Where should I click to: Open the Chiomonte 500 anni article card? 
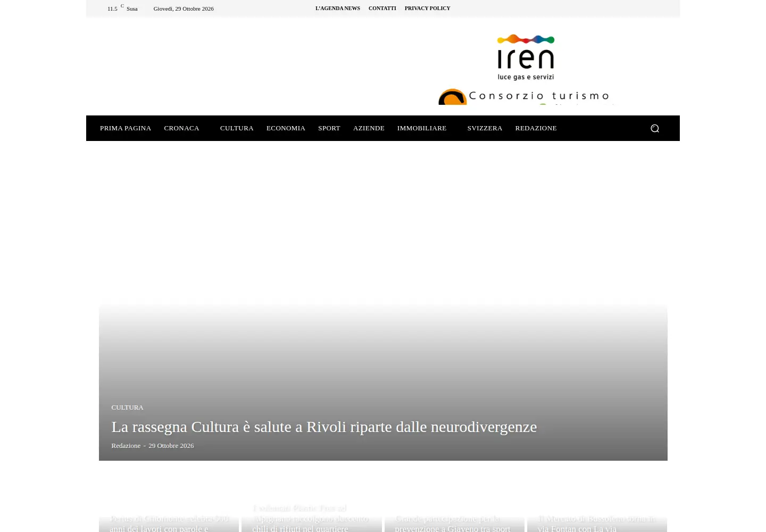(169, 523)
